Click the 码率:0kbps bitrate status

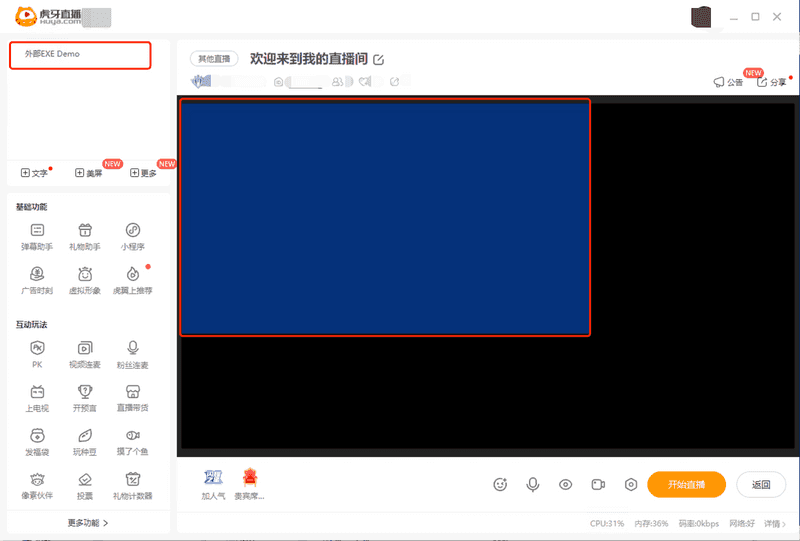(698, 524)
